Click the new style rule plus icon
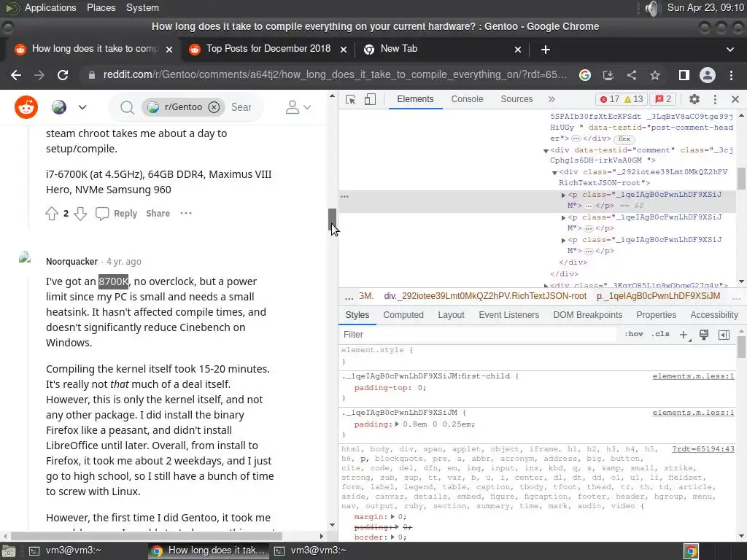The width and height of the screenshot is (747, 560). tap(684, 335)
